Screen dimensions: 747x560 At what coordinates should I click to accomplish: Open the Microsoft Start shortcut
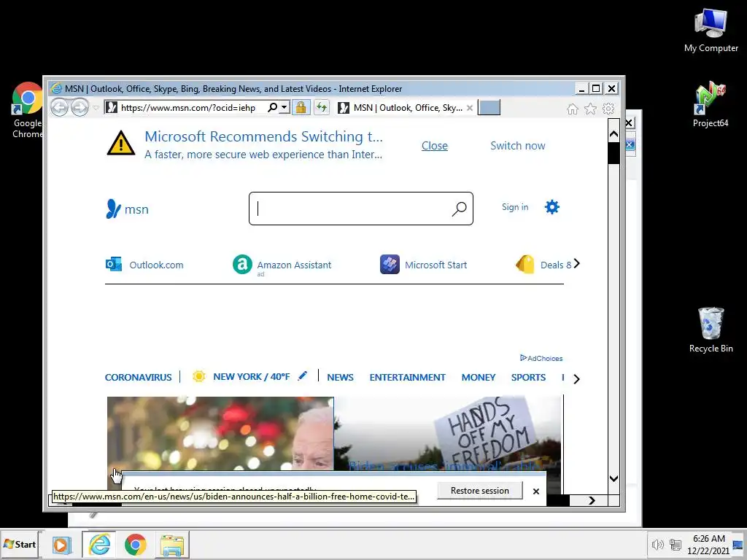[423, 265]
